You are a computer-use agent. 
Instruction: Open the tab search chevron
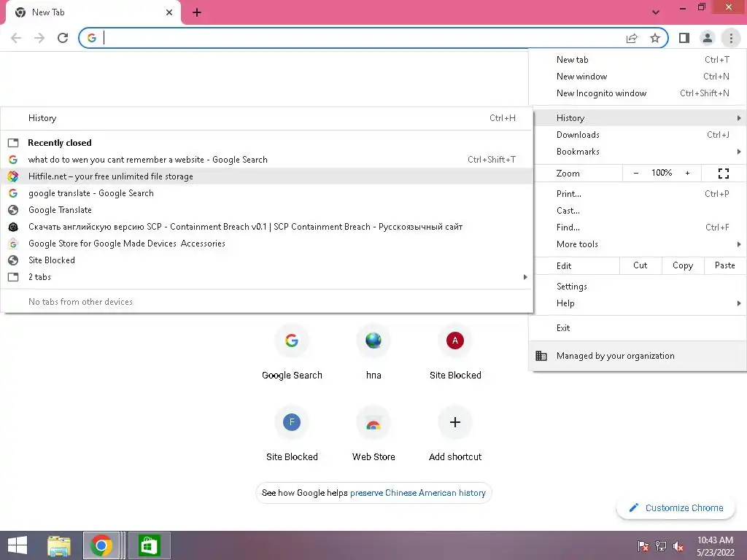click(x=656, y=12)
